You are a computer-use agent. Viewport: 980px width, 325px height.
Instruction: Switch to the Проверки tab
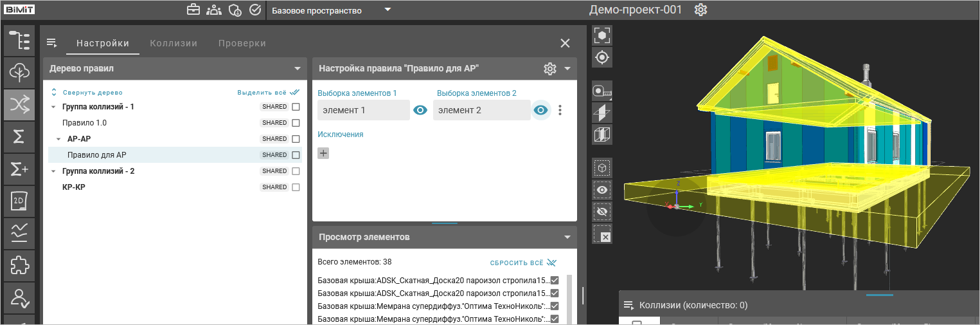[242, 43]
